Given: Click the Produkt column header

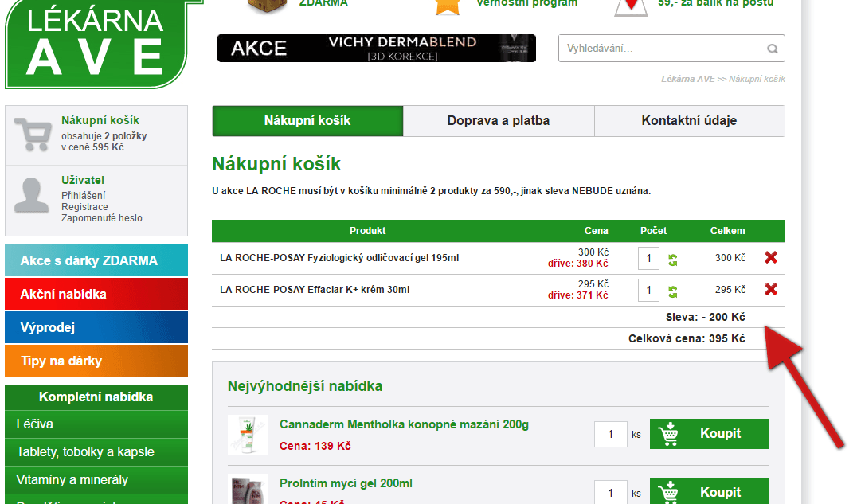Looking at the screenshot, I should pyautogui.click(x=367, y=231).
